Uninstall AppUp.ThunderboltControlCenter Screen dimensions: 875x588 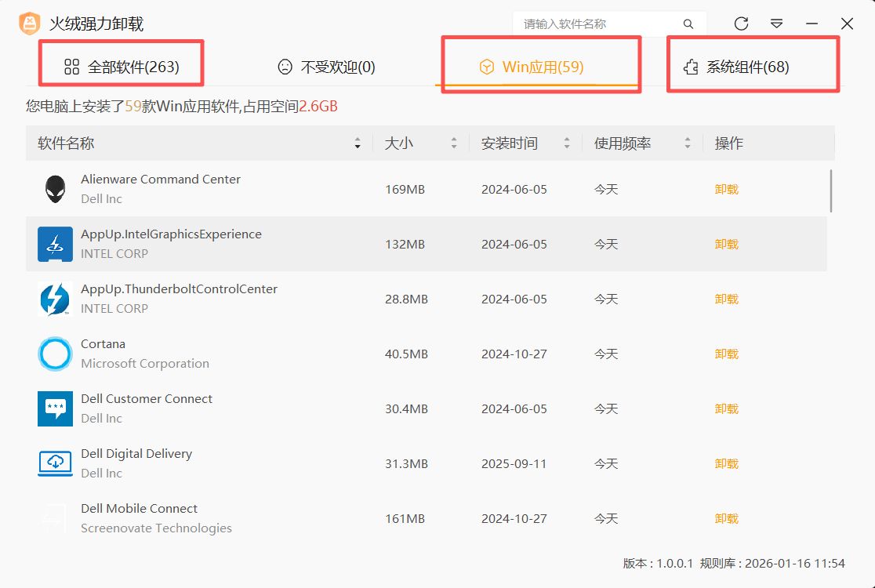[727, 299]
